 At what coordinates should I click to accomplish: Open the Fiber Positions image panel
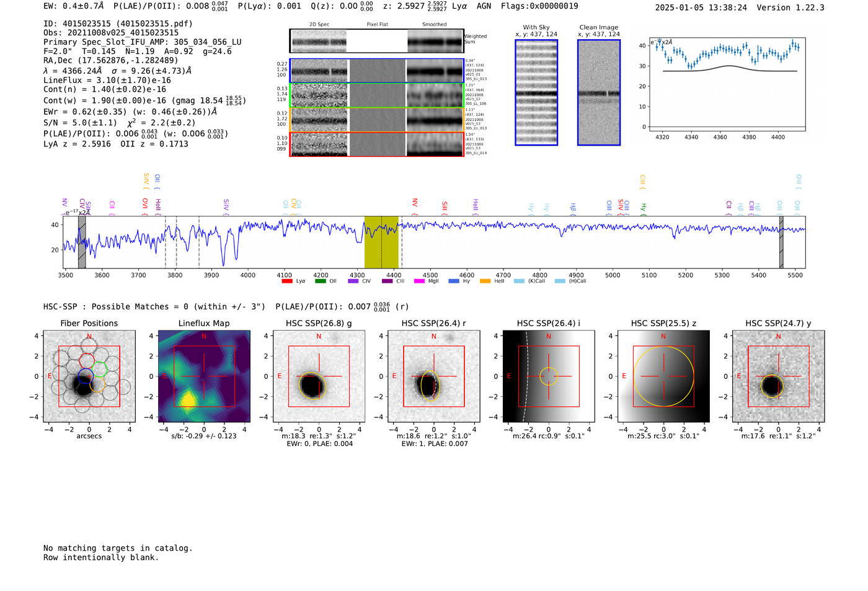coord(89,376)
